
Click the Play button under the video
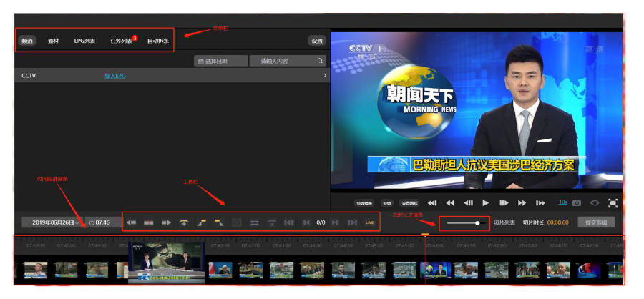coord(486,203)
